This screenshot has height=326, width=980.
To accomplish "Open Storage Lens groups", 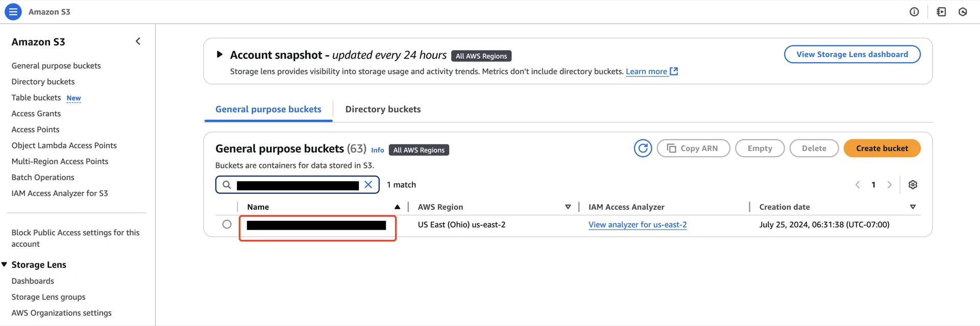I will pyautogui.click(x=48, y=297).
